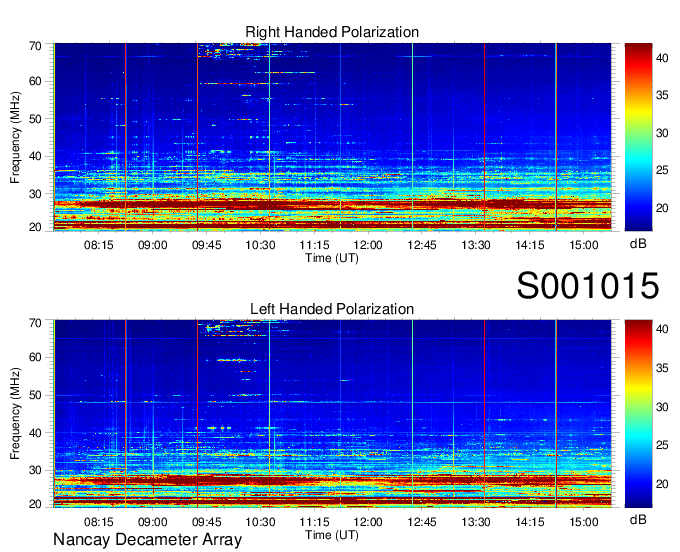
Task: Click the "12:45" tick under the top plot
Action: click(x=422, y=245)
